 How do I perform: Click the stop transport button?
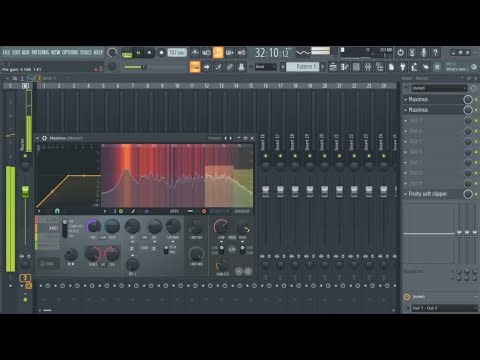coord(149,53)
